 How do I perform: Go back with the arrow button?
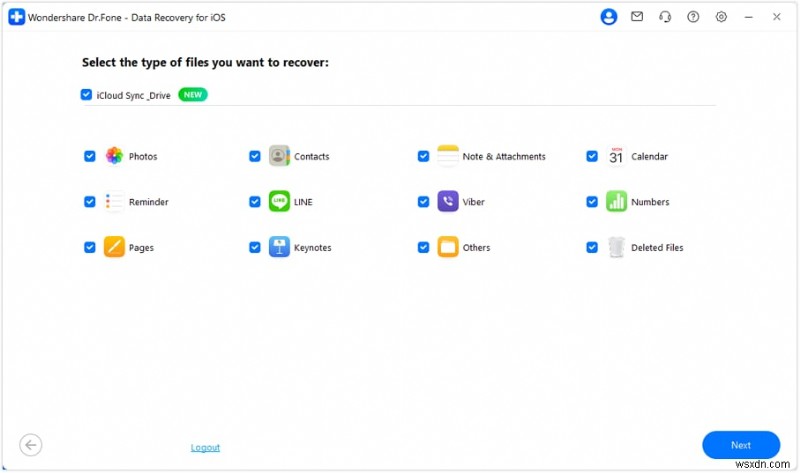coord(31,445)
